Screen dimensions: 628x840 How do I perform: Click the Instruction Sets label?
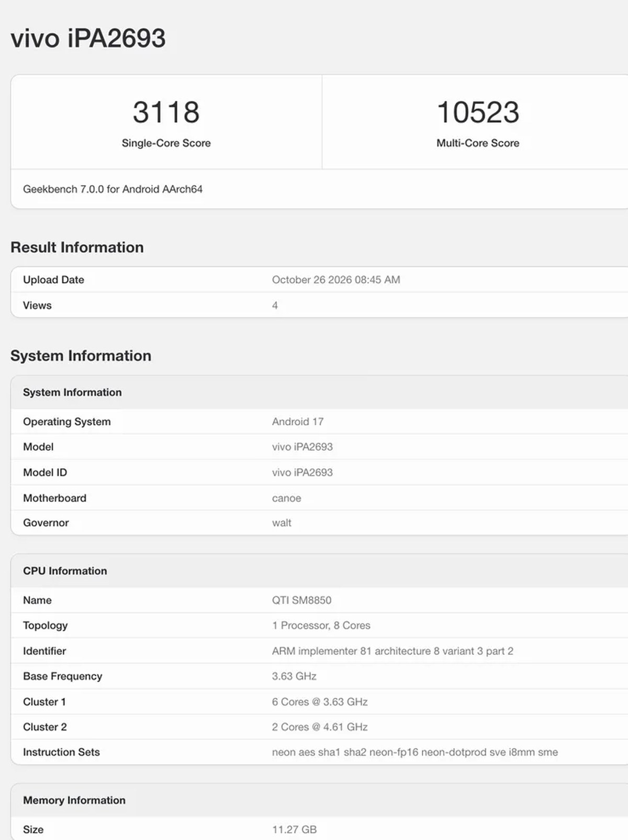61,752
